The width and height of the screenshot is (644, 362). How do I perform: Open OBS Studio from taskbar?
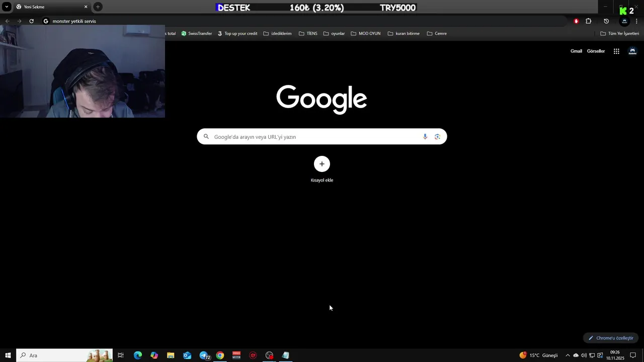[270, 355]
